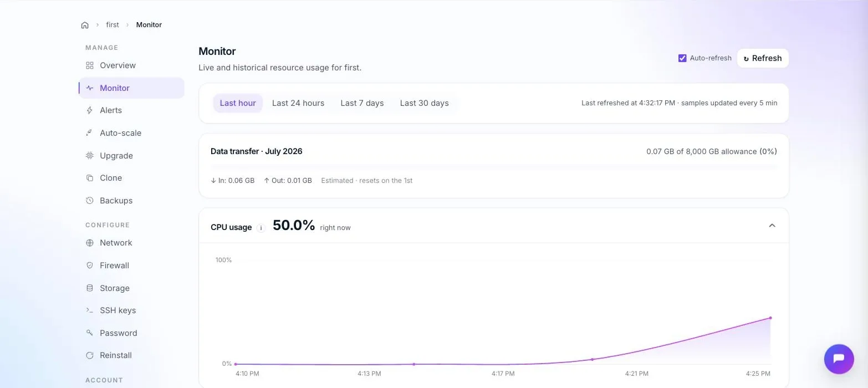
Task: Click the Monitor pulse icon in sidebar
Action: click(90, 88)
